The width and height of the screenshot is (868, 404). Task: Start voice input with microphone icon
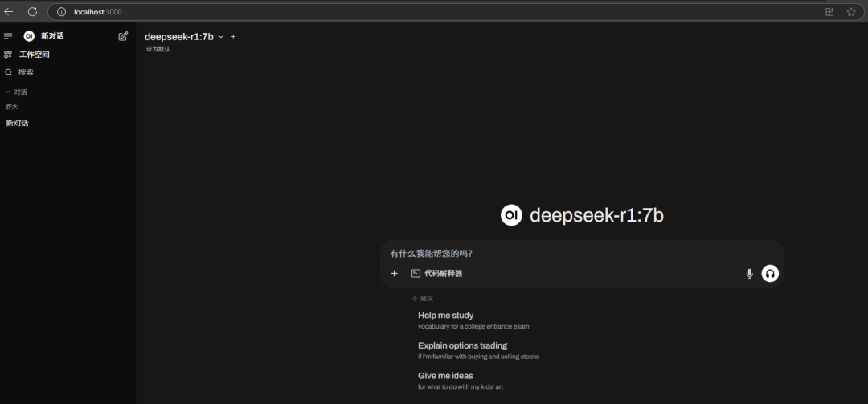click(x=750, y=273)
